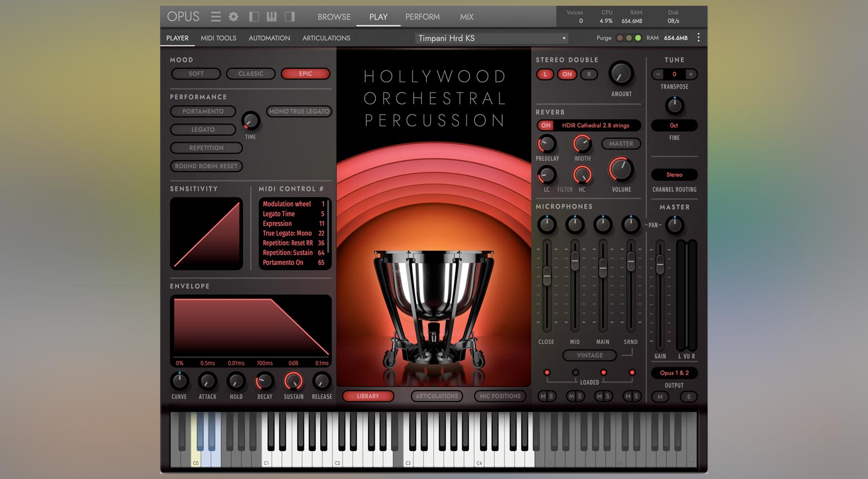Adjust the Mid microphone pan knob

point(574,225)
